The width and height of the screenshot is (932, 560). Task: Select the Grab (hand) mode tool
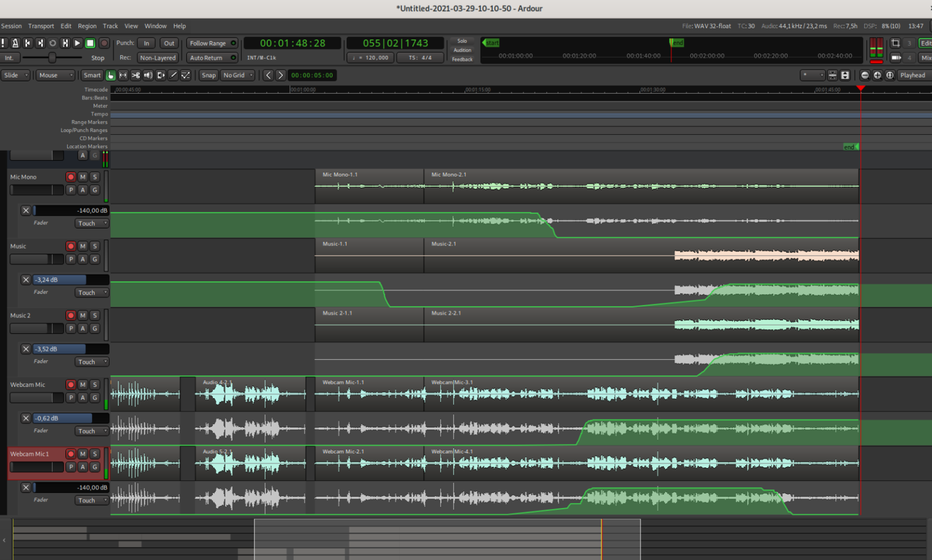(111, 75)
